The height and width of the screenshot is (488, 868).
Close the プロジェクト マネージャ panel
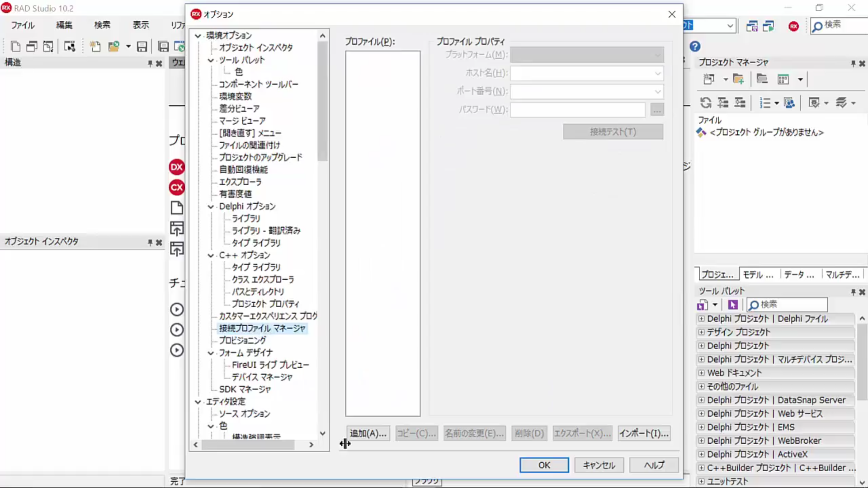(862, 64)
